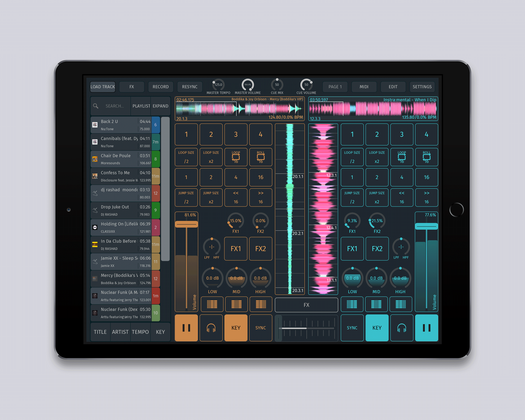
Task: Click the Cue Mix knob
Action: click(x=277, y=85)
